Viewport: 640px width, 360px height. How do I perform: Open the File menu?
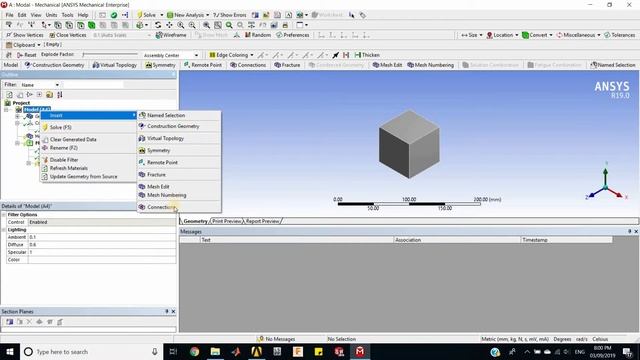pyautogui.click(x=9, y=15)
